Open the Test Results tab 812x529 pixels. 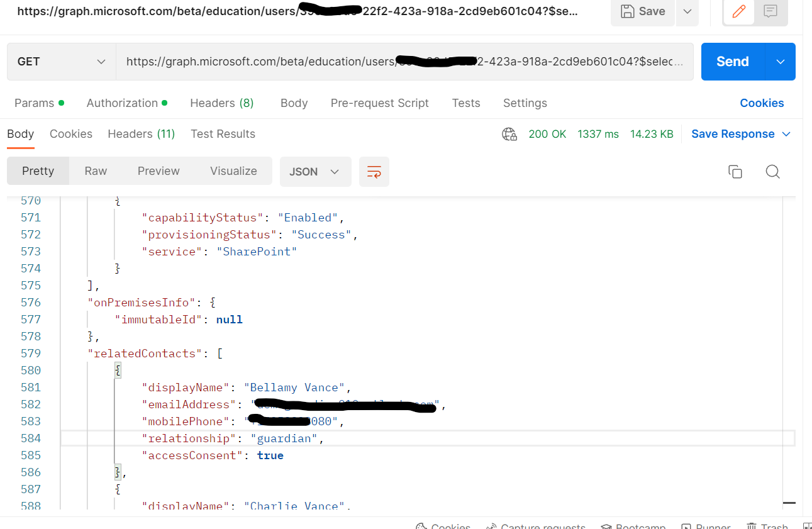coord(223,133)
